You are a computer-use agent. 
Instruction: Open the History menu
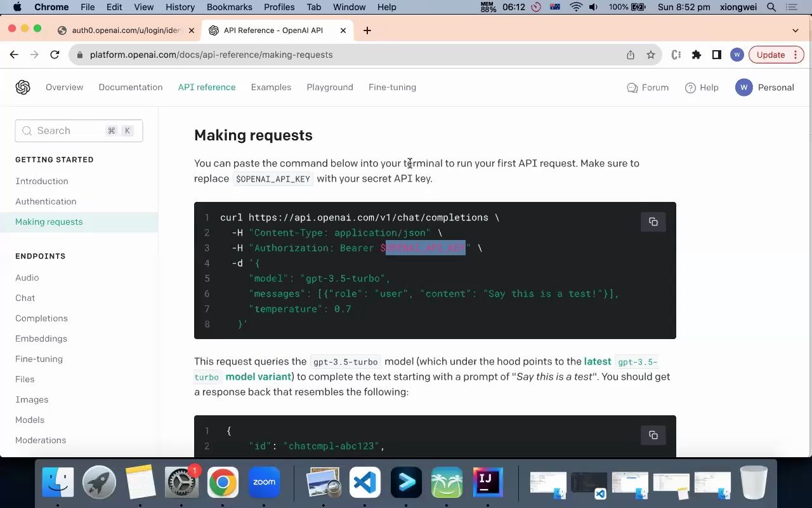click(180, 7)
